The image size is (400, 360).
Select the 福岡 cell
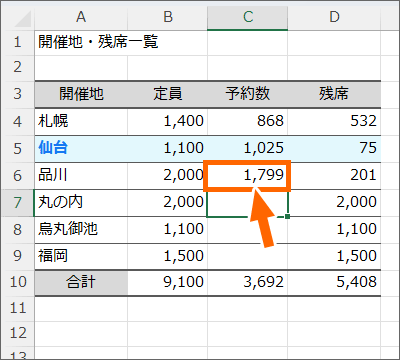click(x=81, y=256)
